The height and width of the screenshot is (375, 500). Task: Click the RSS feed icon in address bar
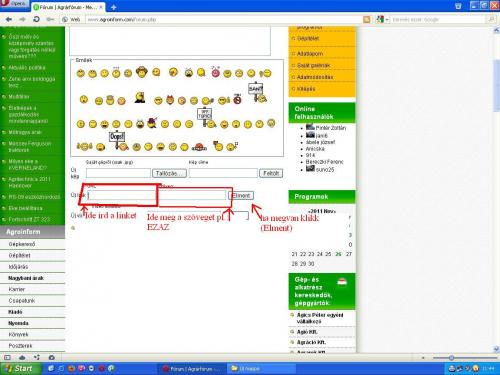point(367,20)
